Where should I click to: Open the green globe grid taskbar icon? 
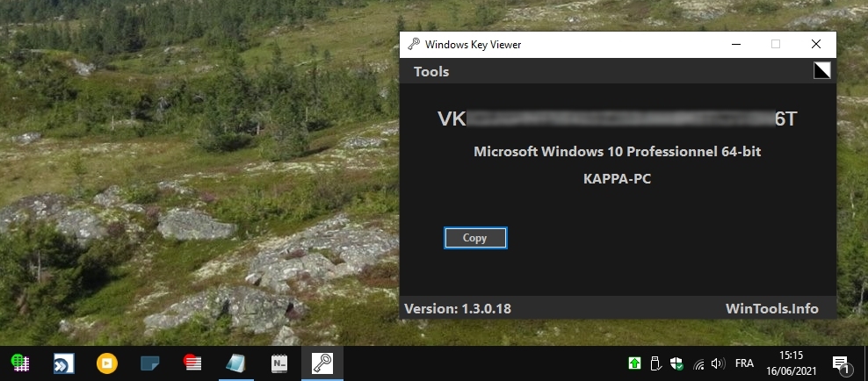tap(20, 363)
